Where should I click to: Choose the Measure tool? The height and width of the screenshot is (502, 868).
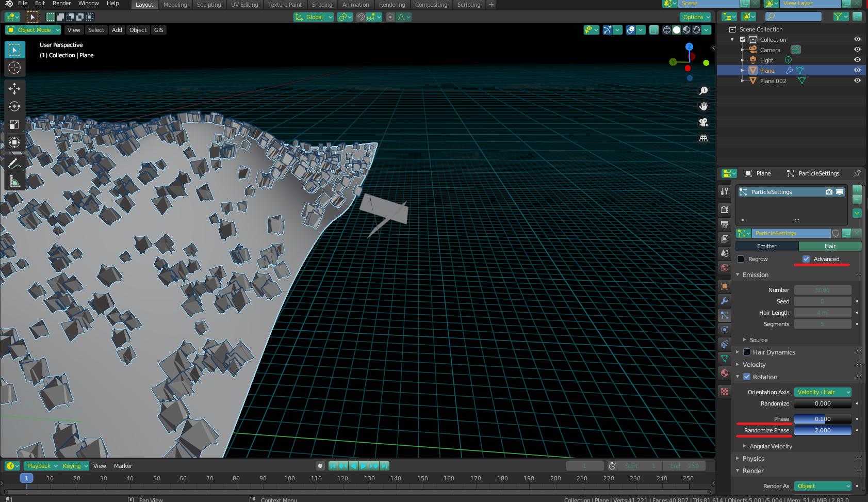[14, 182]
